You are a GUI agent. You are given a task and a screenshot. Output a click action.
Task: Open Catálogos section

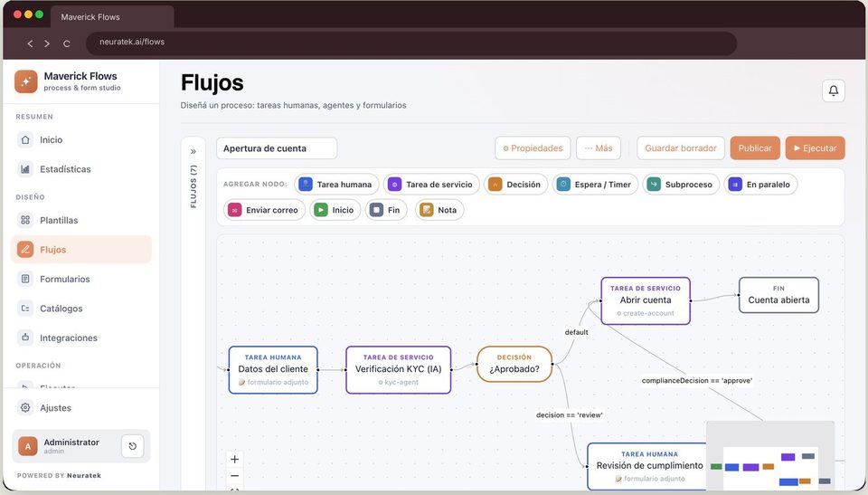tap(80, 309)
